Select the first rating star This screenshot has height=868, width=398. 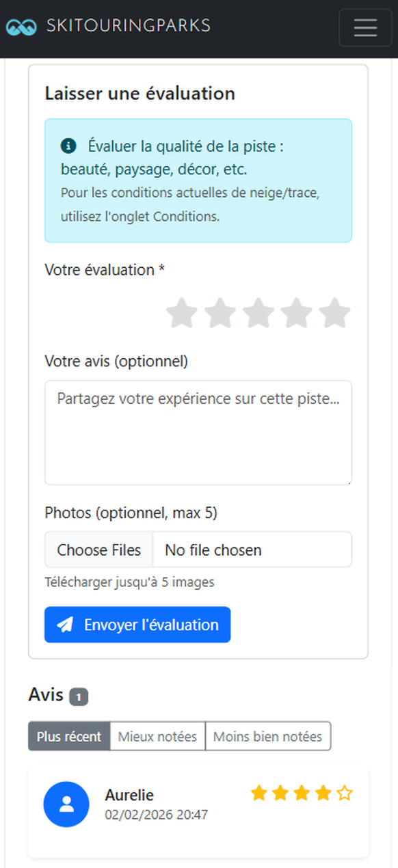click(181, 313)
